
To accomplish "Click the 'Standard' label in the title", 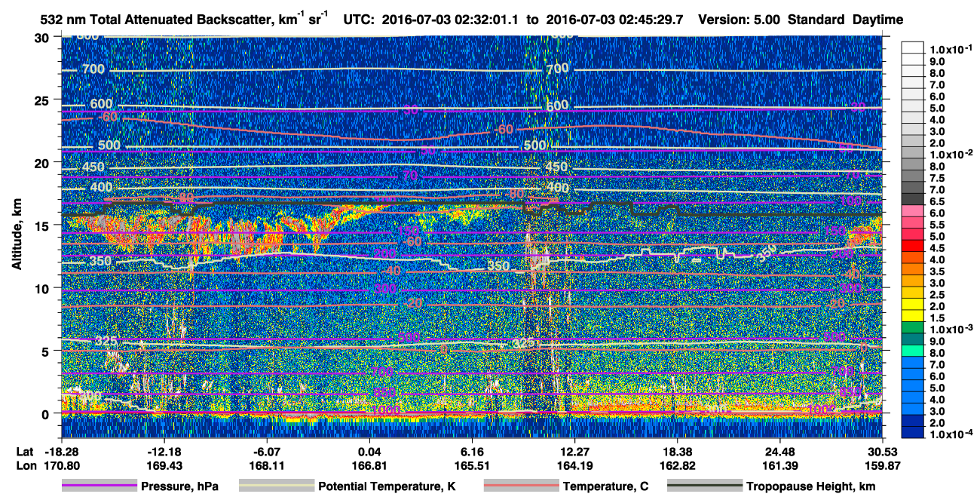I will pos(816,20).
